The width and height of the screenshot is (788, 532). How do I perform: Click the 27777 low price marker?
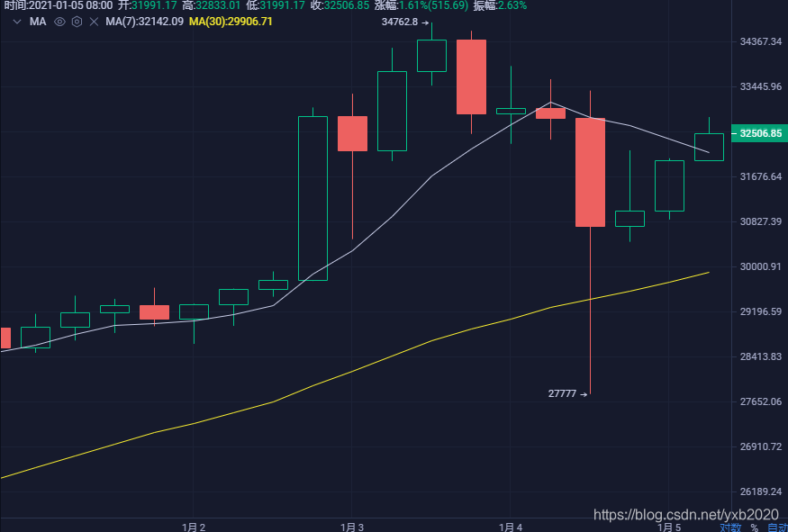pos(568,394)
